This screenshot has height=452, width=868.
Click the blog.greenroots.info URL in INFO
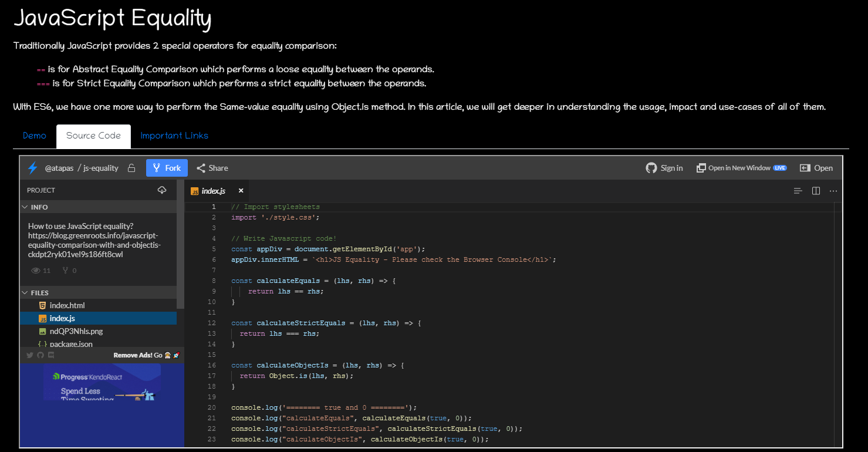[94, 245]
